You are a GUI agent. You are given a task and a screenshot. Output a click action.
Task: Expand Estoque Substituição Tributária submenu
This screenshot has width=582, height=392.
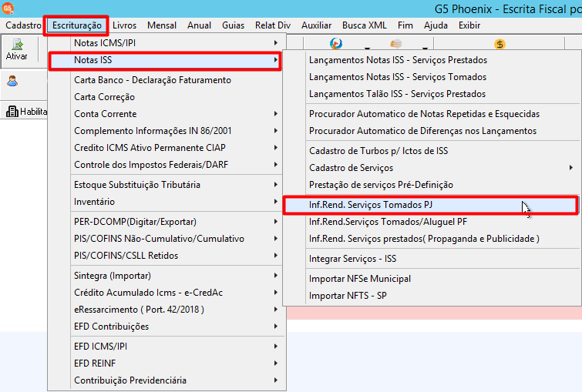click(x=167, y=185)
